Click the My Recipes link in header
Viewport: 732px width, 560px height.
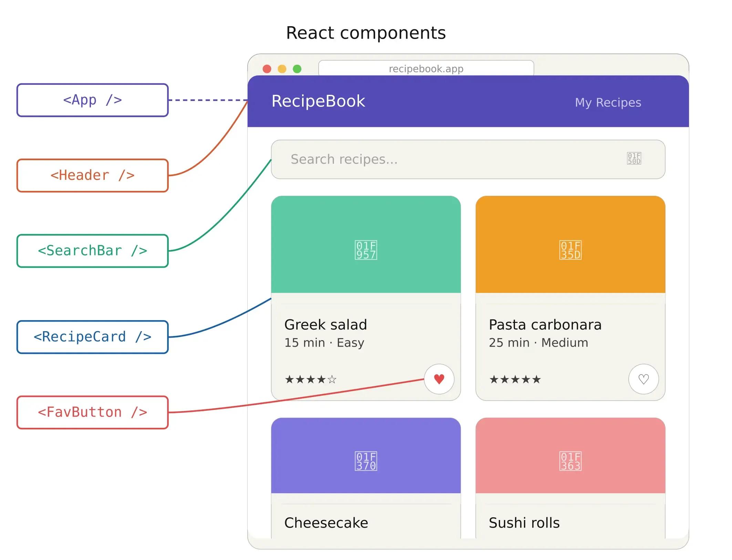point(608,103)
